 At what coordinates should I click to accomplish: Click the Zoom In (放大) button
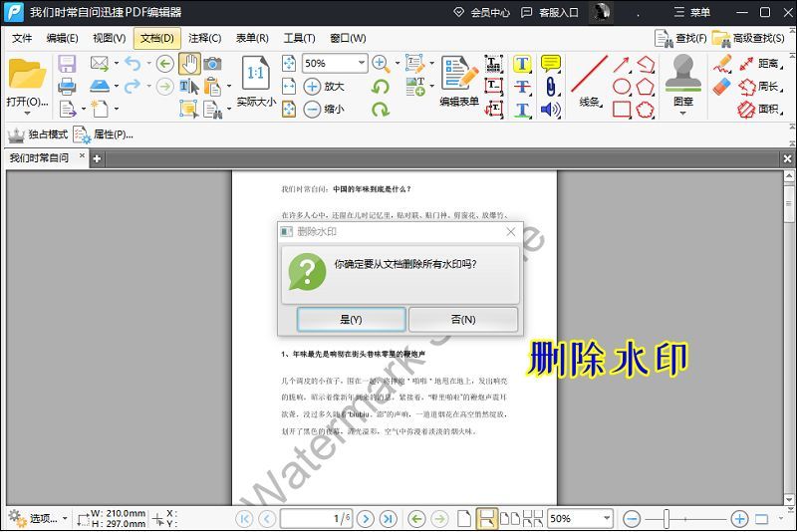pos(324,87)
